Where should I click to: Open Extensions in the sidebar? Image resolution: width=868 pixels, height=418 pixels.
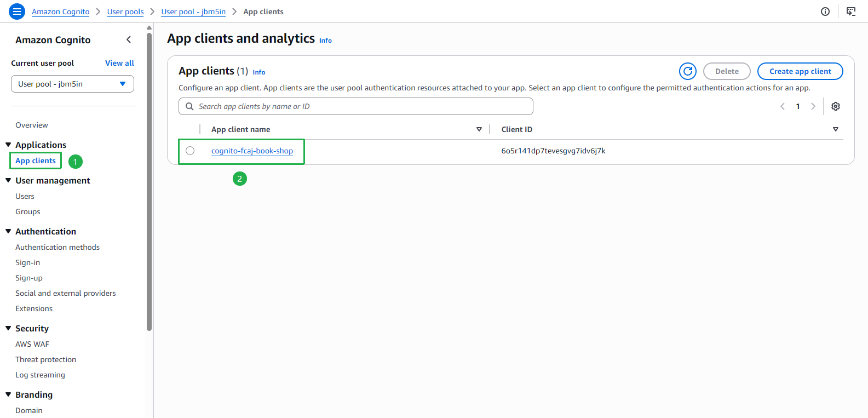(34, 308)
